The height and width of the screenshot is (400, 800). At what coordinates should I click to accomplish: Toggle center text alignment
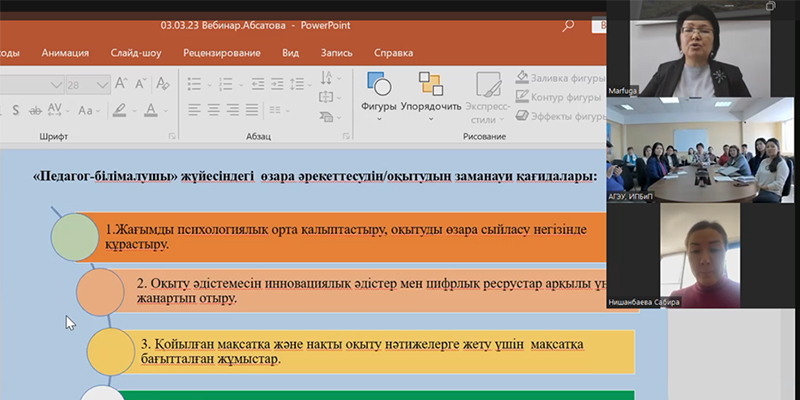(213, 110)
